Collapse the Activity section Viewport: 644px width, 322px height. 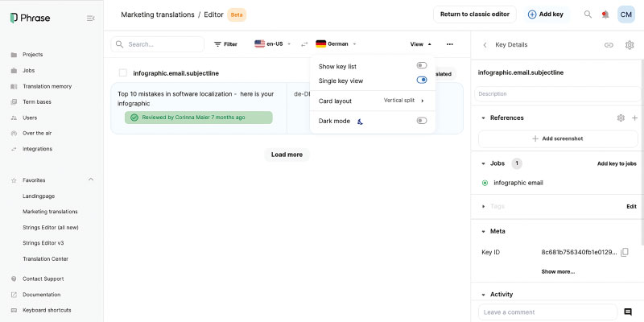point(484,295)
